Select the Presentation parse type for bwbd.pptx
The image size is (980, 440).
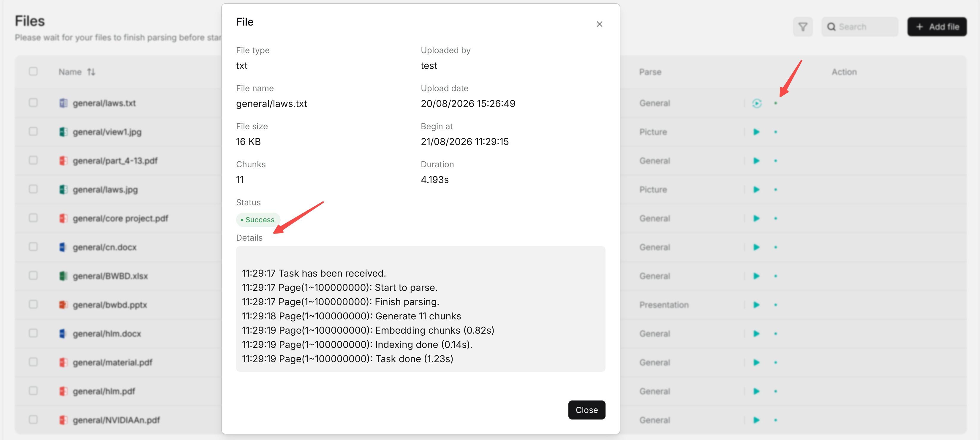point(663,305)
